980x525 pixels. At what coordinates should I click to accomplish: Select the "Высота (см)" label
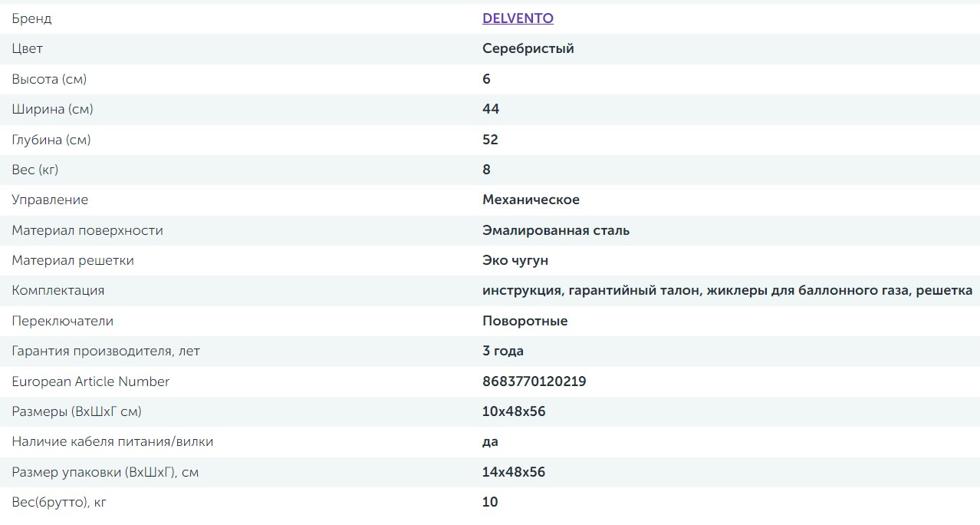click(49, 79)
